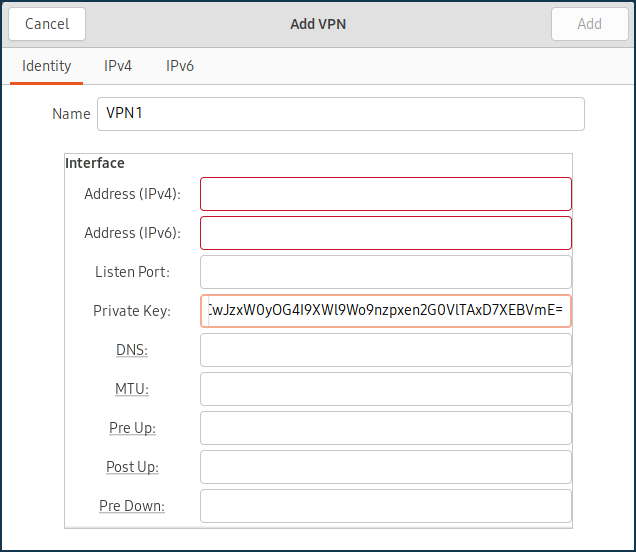Select the Listen Port input field
The image size is (636, 552).
(386, 272)
